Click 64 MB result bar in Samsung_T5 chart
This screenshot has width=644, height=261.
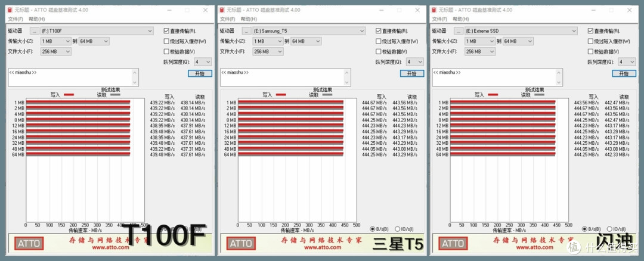[x=290, y=154]
